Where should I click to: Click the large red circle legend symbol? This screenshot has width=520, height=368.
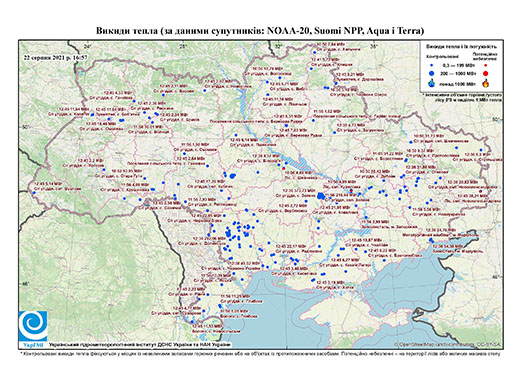[486, 73]
